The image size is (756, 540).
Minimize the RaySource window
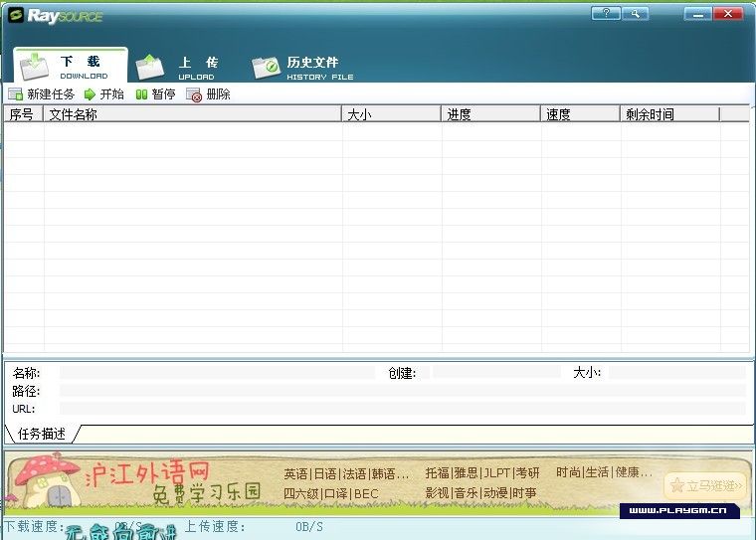pos(697,14)
